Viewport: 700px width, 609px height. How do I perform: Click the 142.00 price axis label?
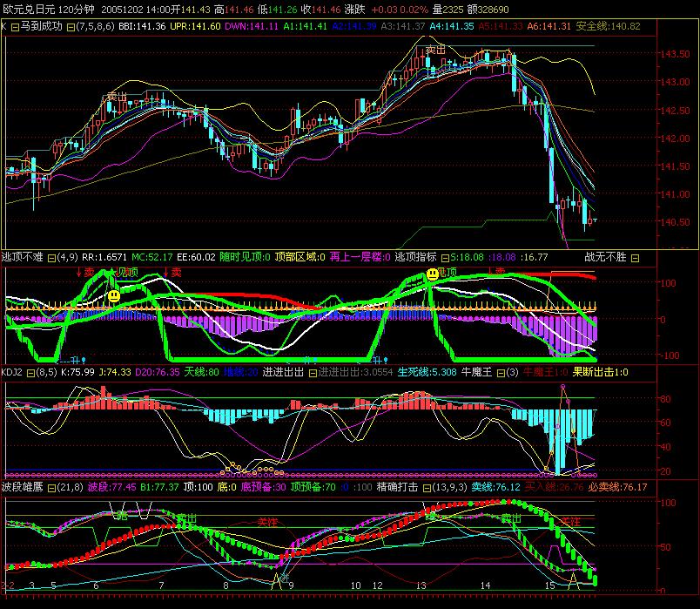675,139
